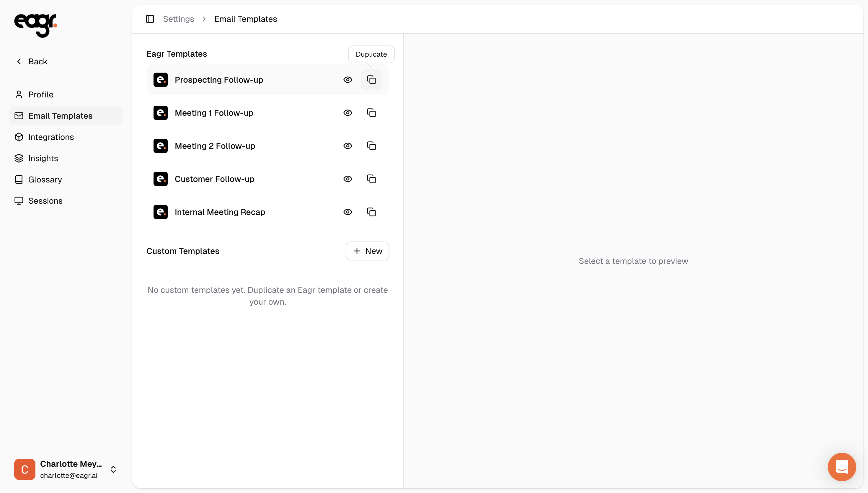Open the orange chat support bubble
The height and width of the screenshot is (493, 868).
(842, 467)
